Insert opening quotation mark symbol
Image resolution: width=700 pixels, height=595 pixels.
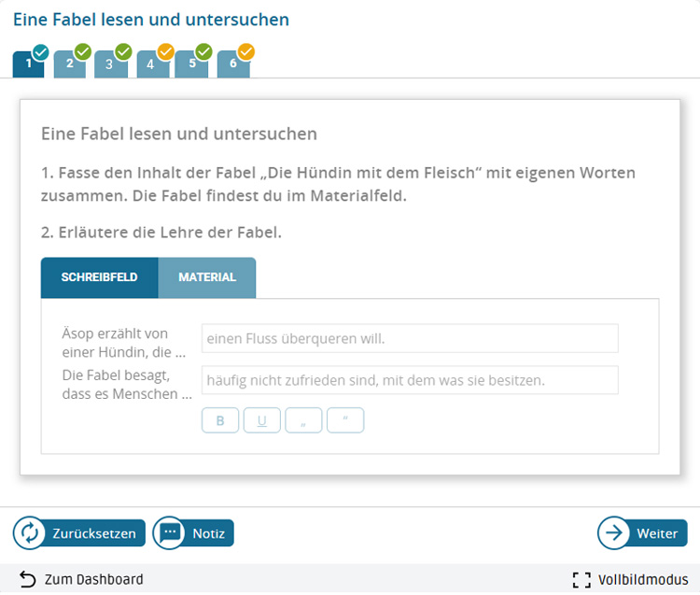pos(303,420)
